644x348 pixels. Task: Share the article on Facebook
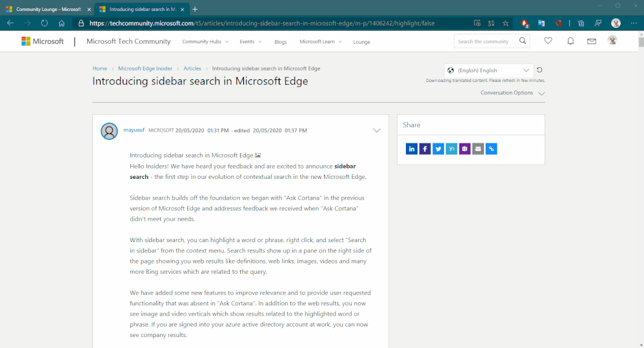pyautogui.click(x=425, y=148)
